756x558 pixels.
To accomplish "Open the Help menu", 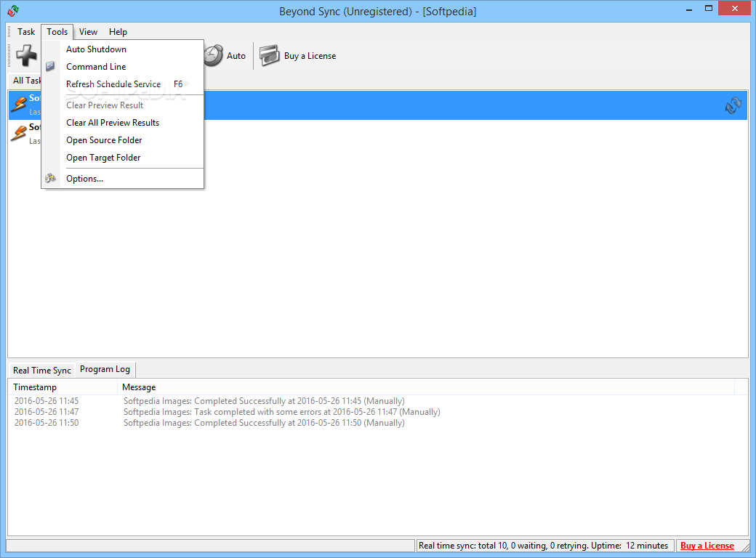I will (118, 32).
